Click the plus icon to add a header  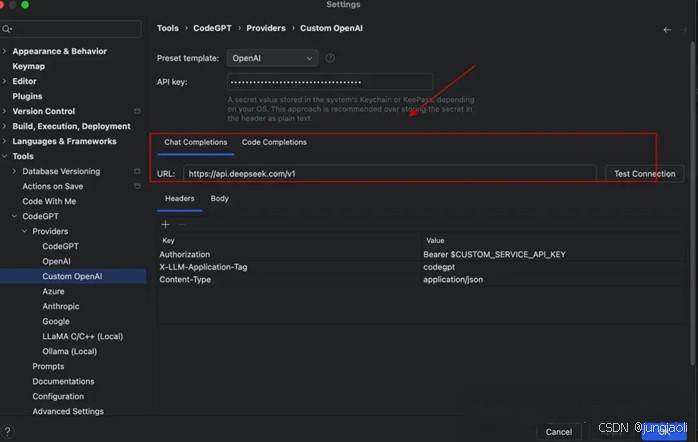tap(165, 225)
